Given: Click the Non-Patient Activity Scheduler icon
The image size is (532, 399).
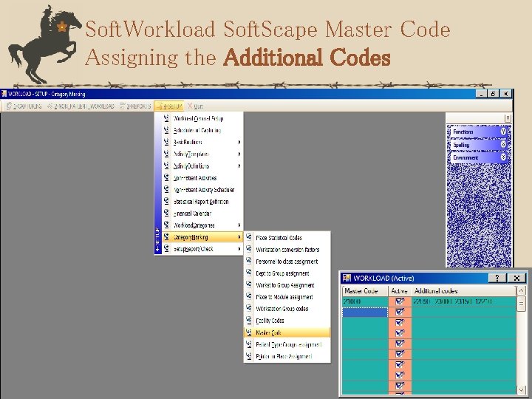Looking at the screenshot, I should (166, 189).
